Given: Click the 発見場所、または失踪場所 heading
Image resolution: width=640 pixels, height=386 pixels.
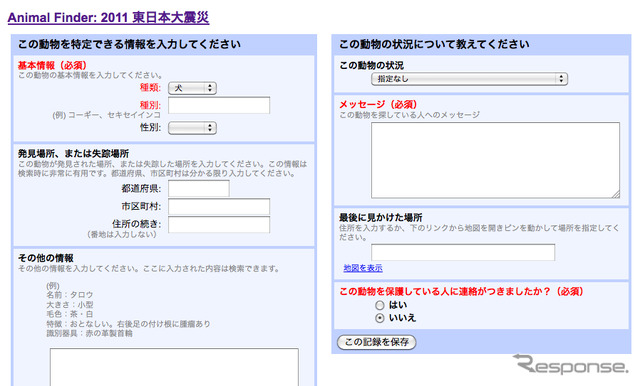Looking at the screenshot, I should point(73,153).
